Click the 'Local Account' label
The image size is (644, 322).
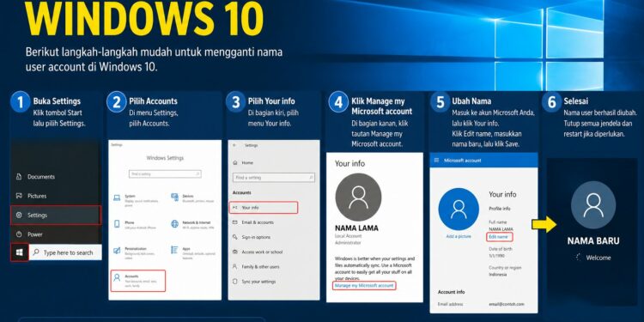click(x=349, y=236)
